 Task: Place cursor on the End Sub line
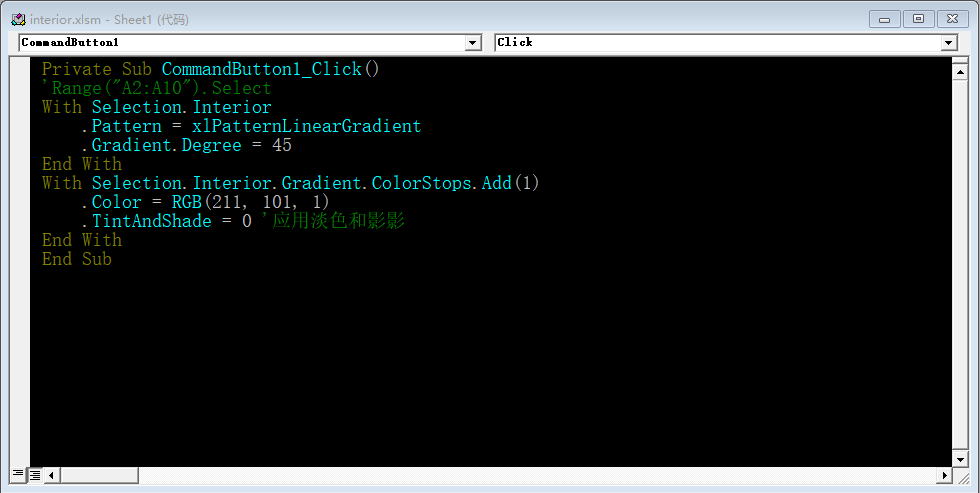click(77, 259)
